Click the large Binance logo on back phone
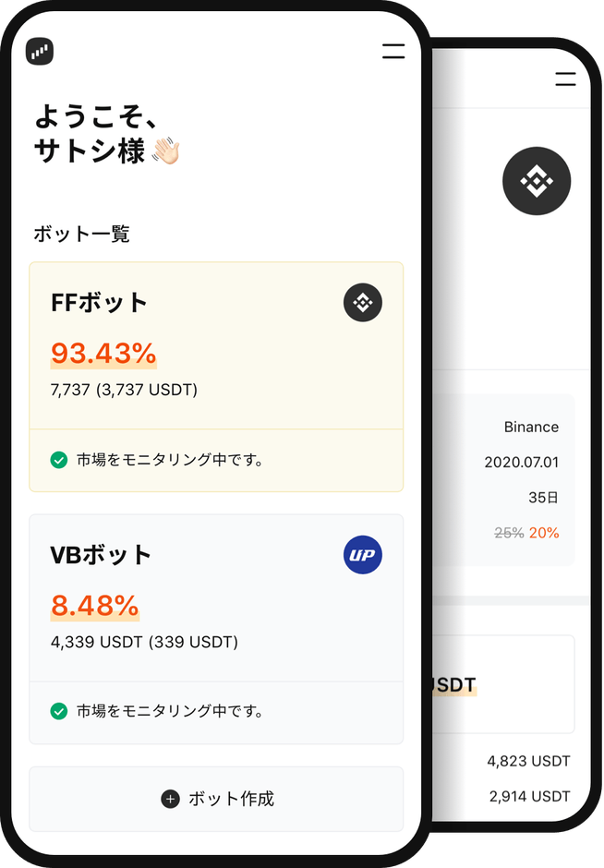This screenshot has height=868, width=604. pos(537,182)
